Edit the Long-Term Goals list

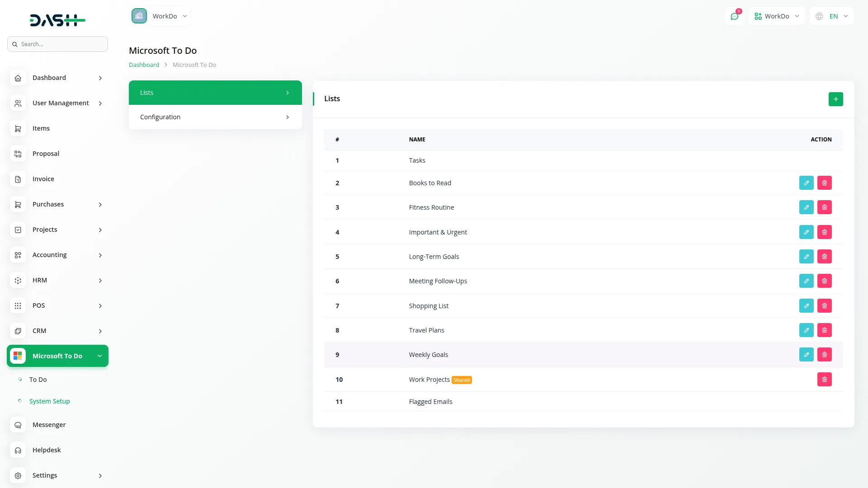[806, 257]
